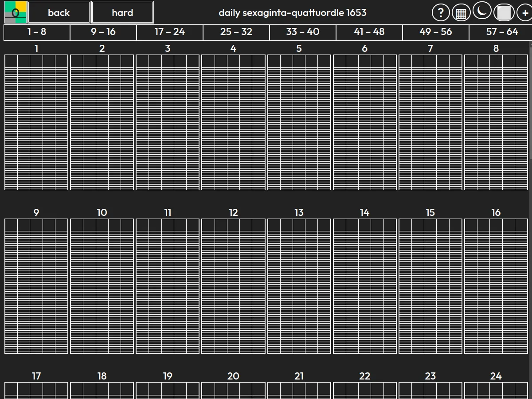Jump to boards 41 – 48 tab
Image resolution: width=532 pixels, height=399 pixels.
click(x=369, y=32)
